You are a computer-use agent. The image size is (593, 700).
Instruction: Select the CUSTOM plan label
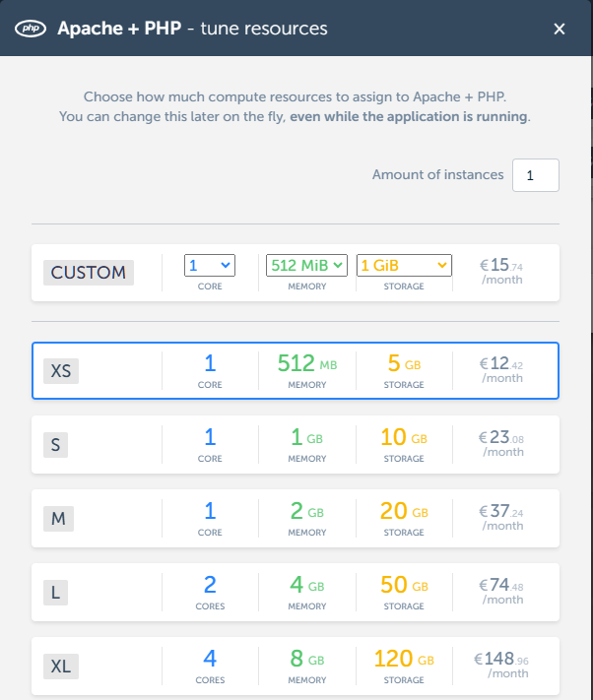pyautogui.click(x=89, y=273)
